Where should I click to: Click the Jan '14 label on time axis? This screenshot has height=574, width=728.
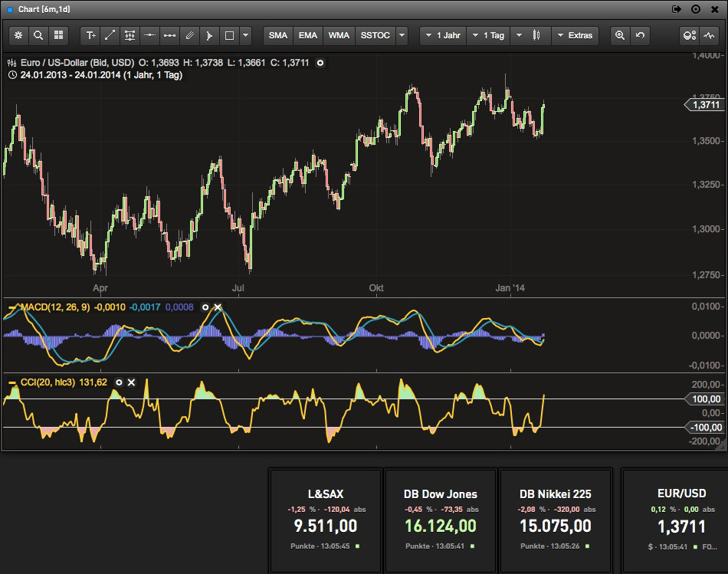pos(510,288)
